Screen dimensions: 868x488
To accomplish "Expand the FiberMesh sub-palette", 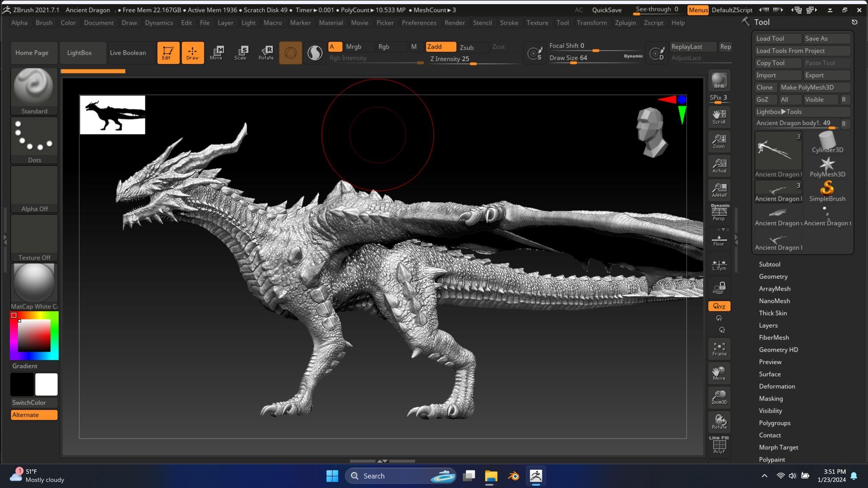I will coord(774,338).
